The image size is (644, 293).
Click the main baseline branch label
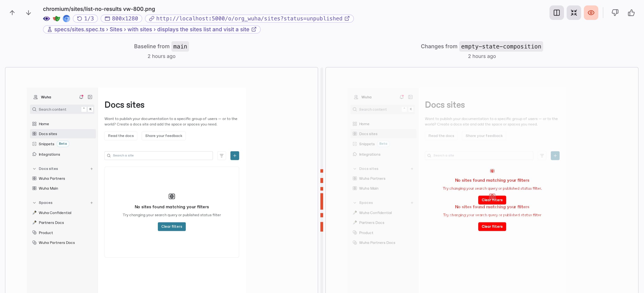[180, 46]
